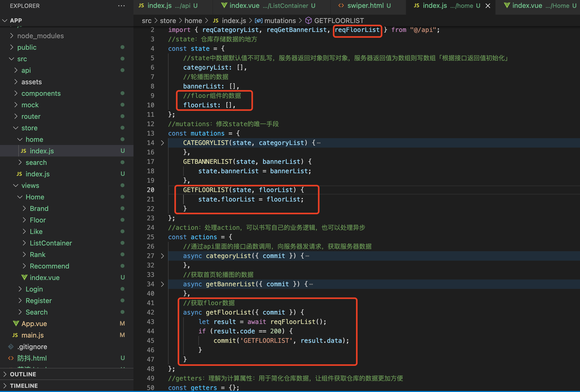This screenshot has height=392, width=580.
Task: Expand the OUTLINE panel
Action: 23,374
